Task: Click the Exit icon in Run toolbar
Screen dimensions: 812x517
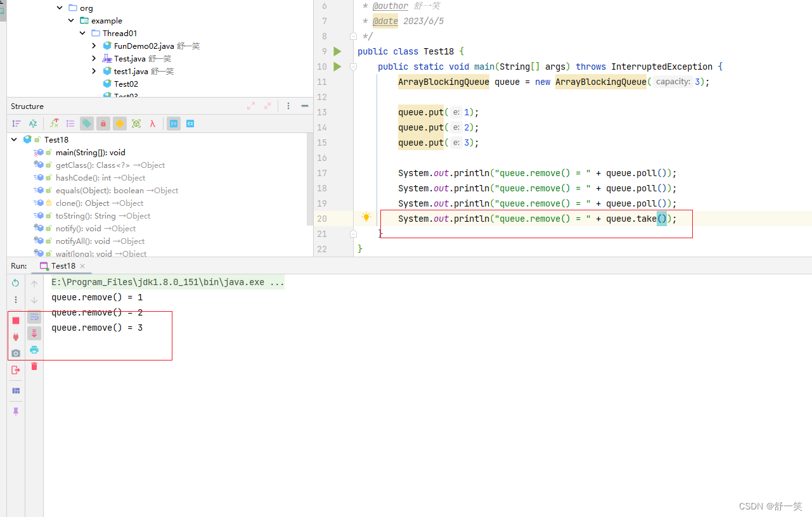Action: click(x=16, y=370)
